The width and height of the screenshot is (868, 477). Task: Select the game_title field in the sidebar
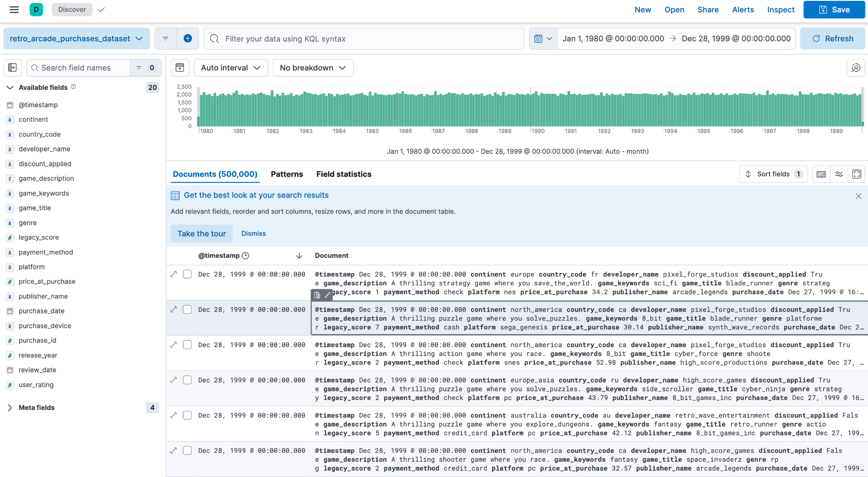click(35, 208)
